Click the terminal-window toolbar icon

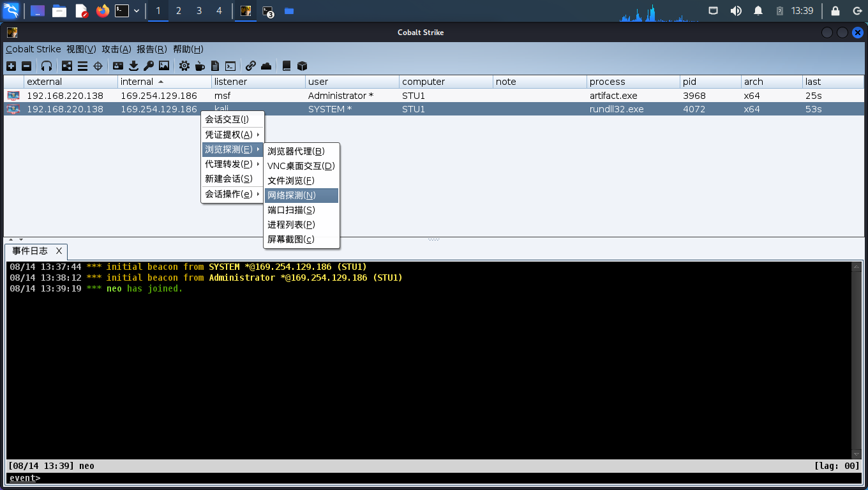point(230,66)
